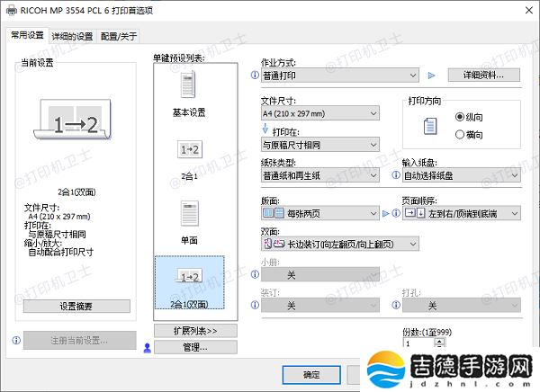Select 横向 orientation radio button
This screenshot has width=540, height=392.
click(x=460, y=134)
